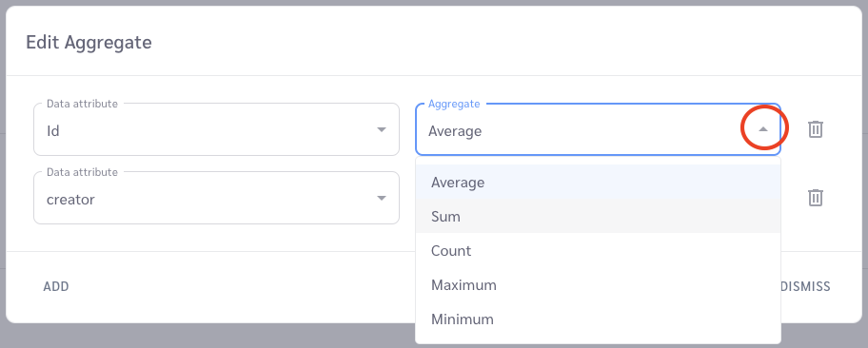Expand the Id data attribute dropdown arrow
This screenshot has width=868, height=348.
click(382, 129)
